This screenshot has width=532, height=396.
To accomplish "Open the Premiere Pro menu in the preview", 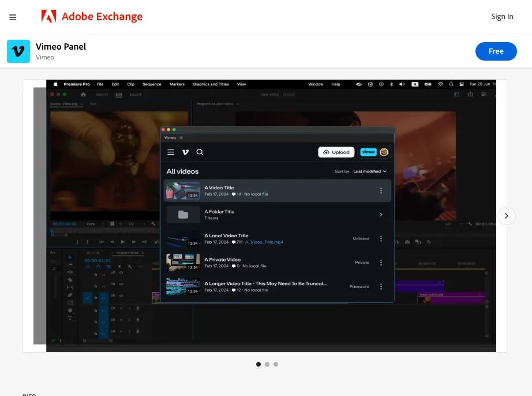I will pyautogui.click(x=77, y=84).
